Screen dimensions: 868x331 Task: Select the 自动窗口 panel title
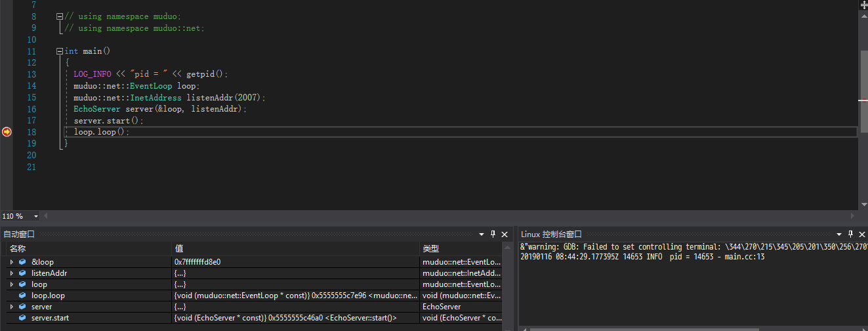[19, 234]
